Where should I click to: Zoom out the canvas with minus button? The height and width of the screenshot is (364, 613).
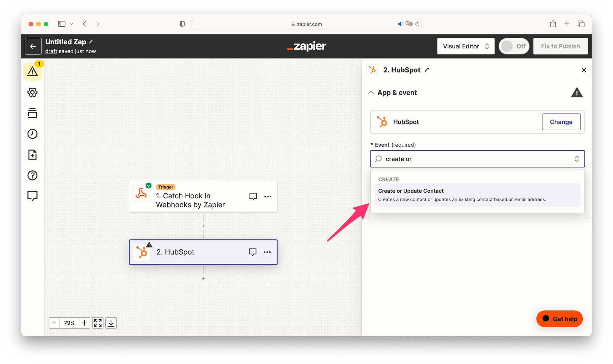[54, 323]
